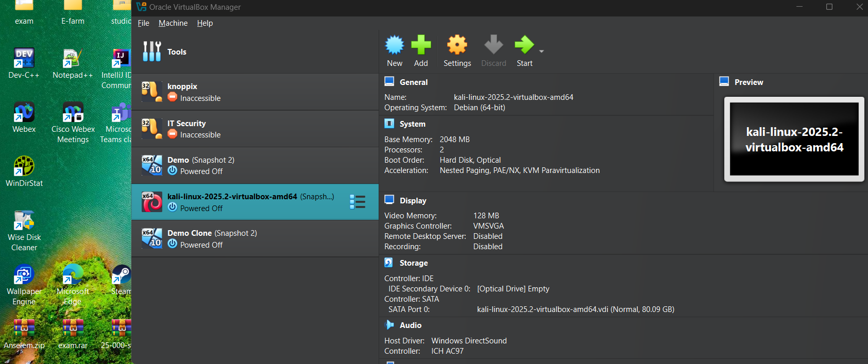Image resolution: width=868 pixels, height=364 pixels.
Task: Click the Microsoft Edge desktop icon
Action: [73, 285]
